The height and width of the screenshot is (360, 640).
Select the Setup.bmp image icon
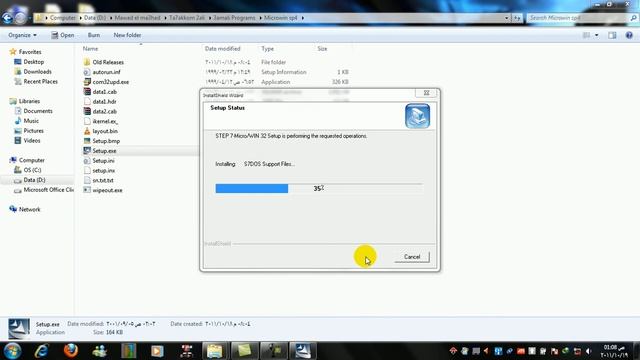pos(87,141)
